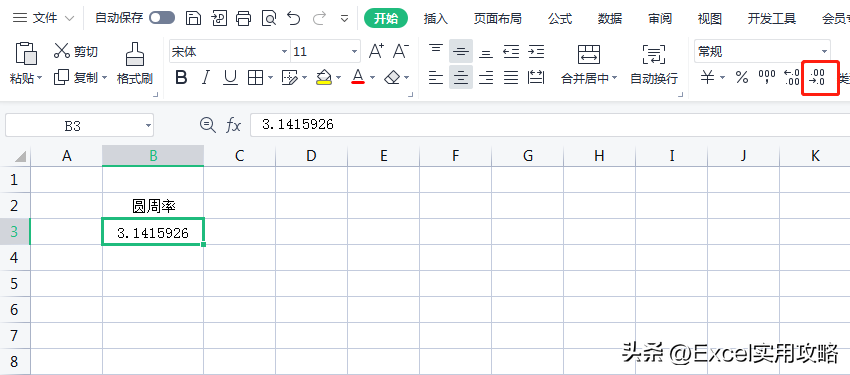Click the Save icon in quick toolbar
The width and height of the screenshot is (850, 375).
click(194, 18)
